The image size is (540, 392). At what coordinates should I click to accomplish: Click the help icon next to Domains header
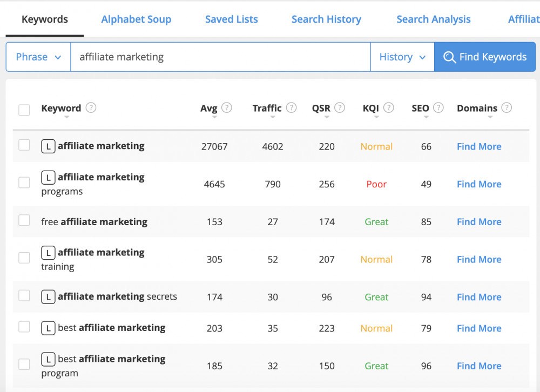click(x=507, y=108)
